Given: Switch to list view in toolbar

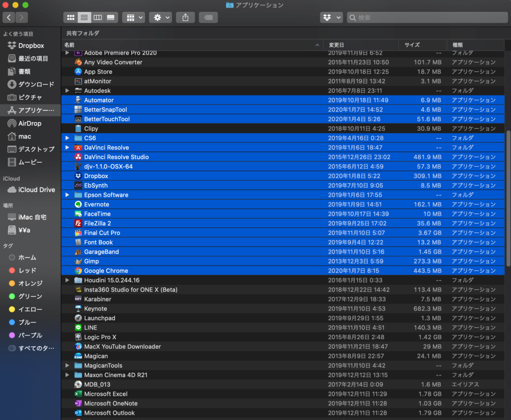Looking at the screenshot, I should [x=84, y=17].
